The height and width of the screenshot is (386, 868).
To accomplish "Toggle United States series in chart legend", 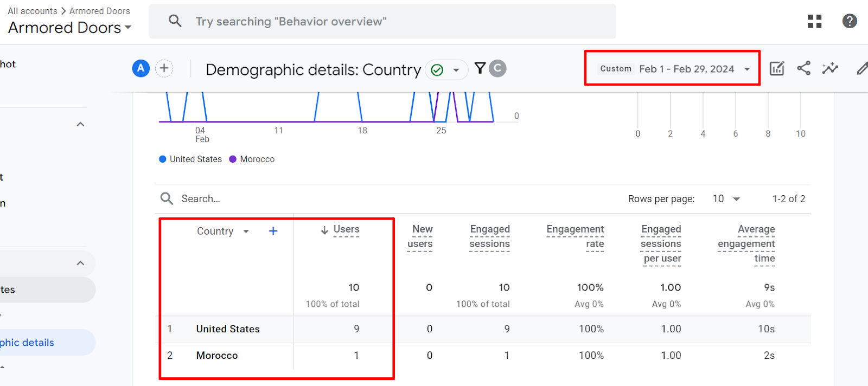I will click(190, 159).
